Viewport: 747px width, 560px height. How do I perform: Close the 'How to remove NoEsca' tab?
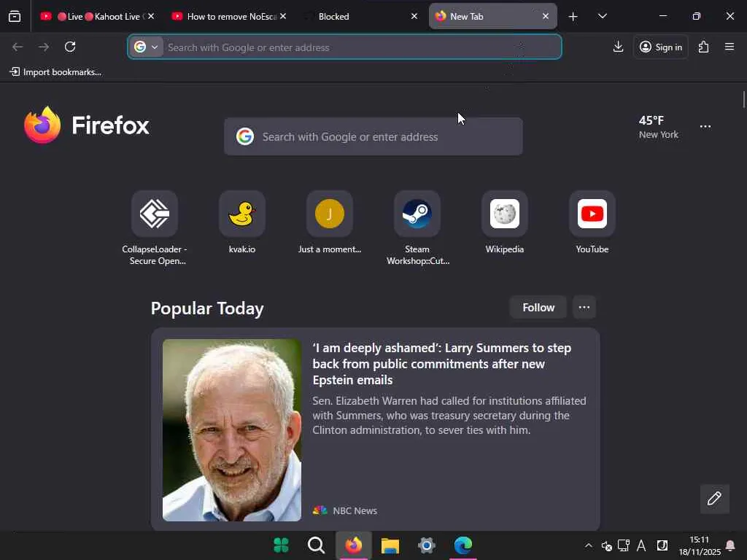(x=283, y=16)
